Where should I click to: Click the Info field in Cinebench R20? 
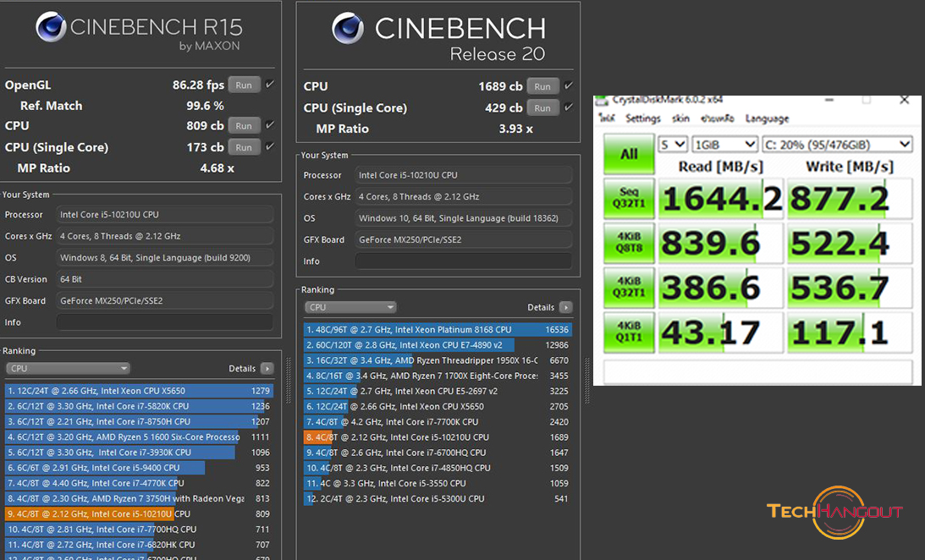click(464, 261)
